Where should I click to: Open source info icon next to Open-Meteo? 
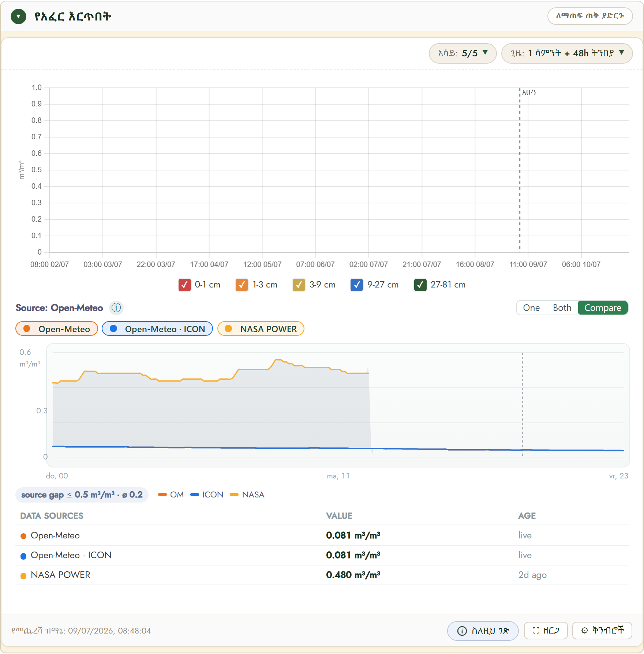tap(116, 308)
